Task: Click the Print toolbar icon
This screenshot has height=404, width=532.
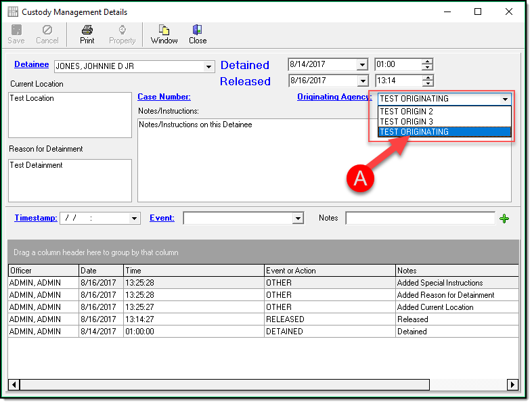Action: coord(87,30)
